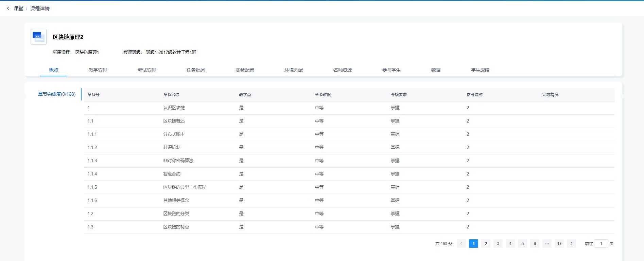Click the 认识区块链 chapter name
644x261 pixels.
coord(174,108)
